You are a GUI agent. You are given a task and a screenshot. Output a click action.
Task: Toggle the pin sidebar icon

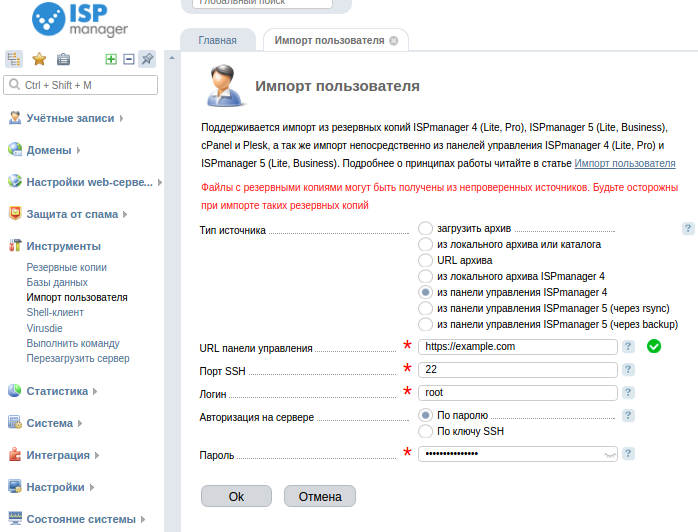coord(147,59)
